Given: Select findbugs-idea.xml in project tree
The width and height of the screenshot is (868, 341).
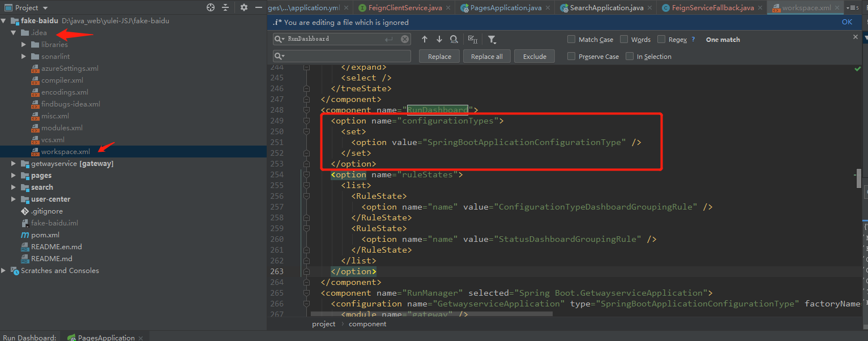Looking at the screenshot, I should (x=70, y=104).
